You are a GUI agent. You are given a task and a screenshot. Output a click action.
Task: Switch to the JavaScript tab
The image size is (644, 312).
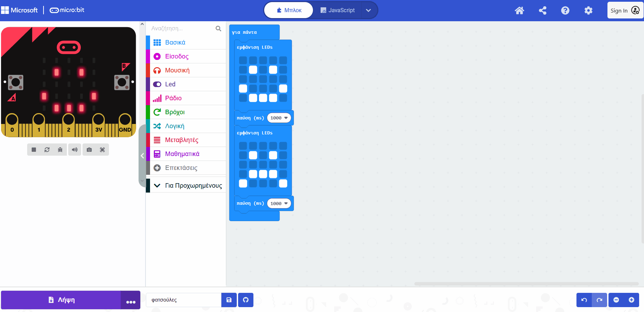(337, 10)
